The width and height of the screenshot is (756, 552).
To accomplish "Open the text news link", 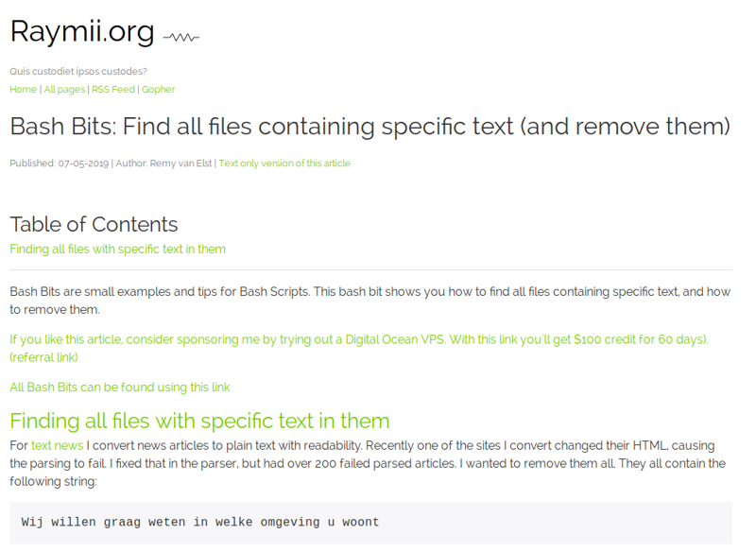I will 58,445.
